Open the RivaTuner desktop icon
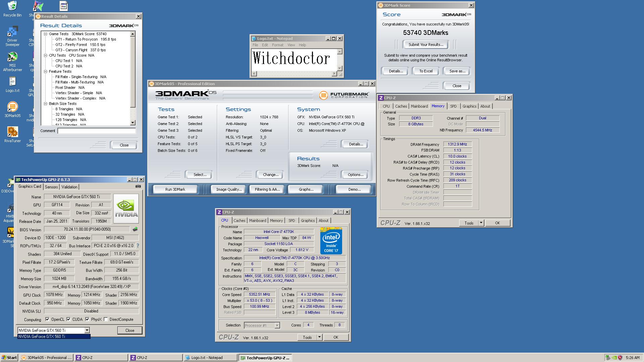644x362 pixels. point(12,132)
